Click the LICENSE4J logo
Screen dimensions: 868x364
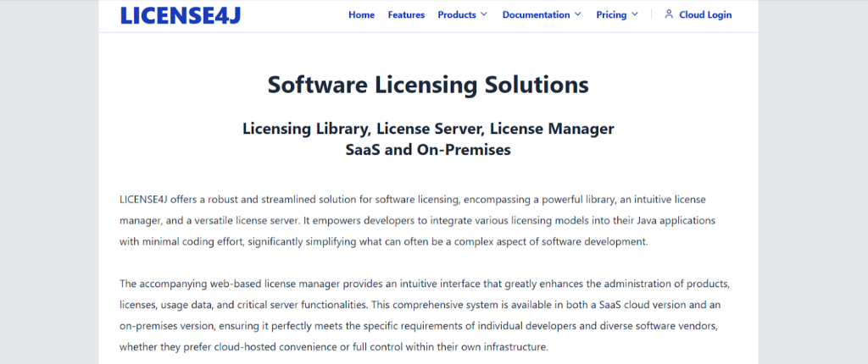tap(181, 15)
